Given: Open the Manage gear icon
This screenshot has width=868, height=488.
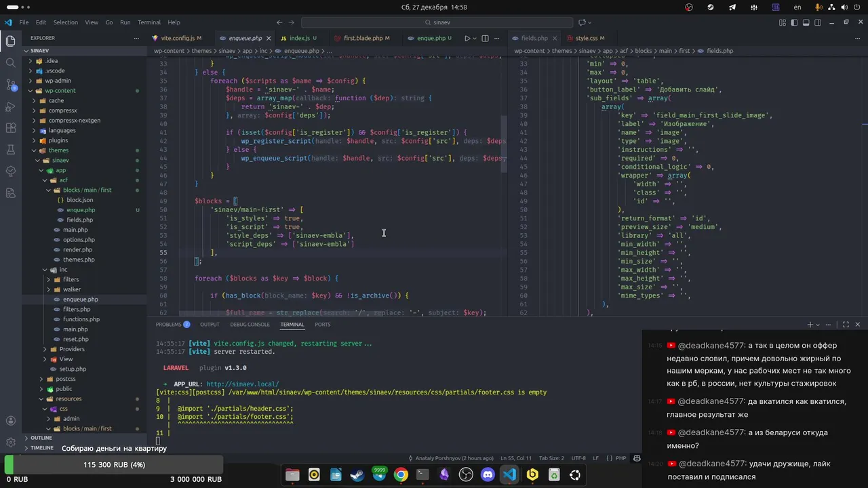Looking at the screenshot, I should click(11, 443).
